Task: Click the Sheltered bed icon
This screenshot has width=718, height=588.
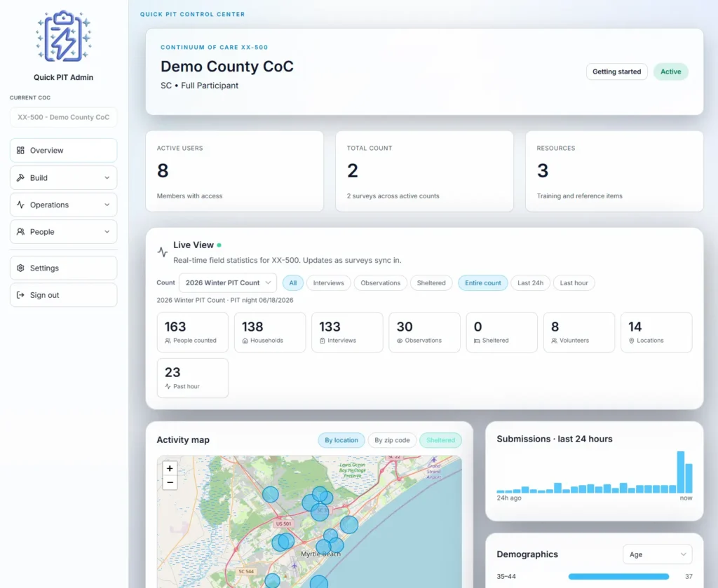Action: pyautogui.click(x=477, y=341)
